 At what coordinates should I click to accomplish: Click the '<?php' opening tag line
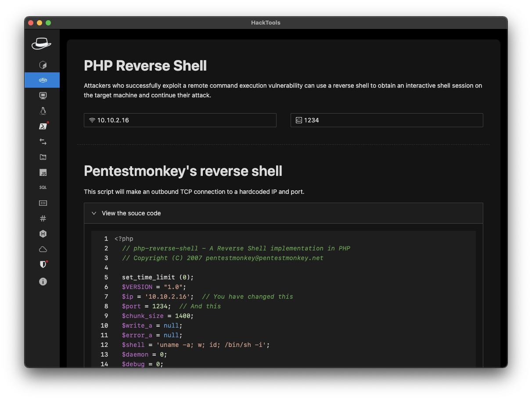point(124,239)
